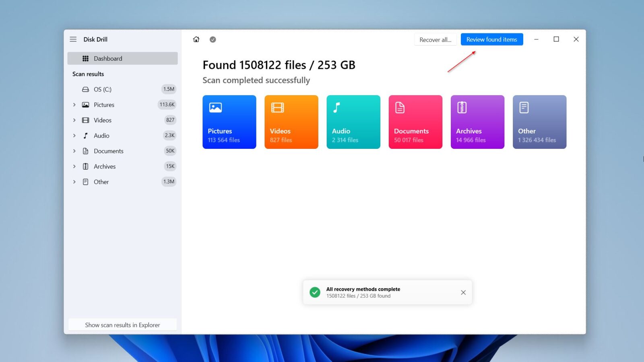Select the Audio entry under Scan results
This screenshot has height=362, width=644.
pyautogui.click(x=101, y=136)
